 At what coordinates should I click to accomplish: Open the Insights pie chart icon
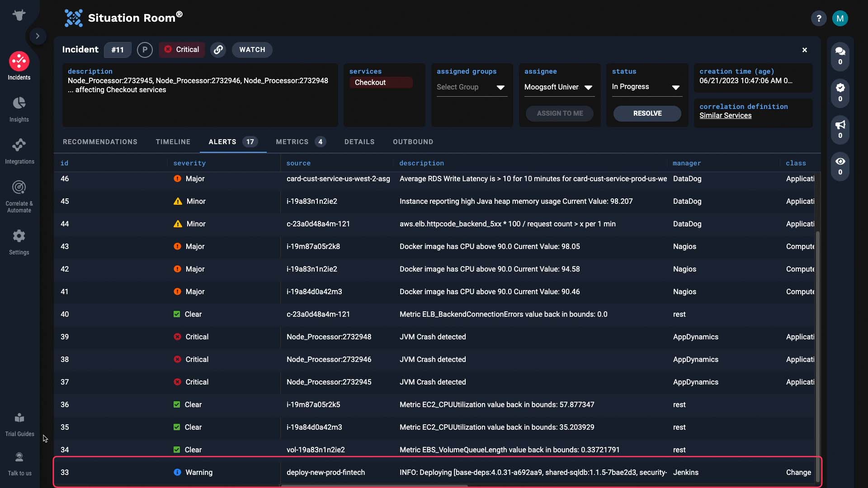19,103
